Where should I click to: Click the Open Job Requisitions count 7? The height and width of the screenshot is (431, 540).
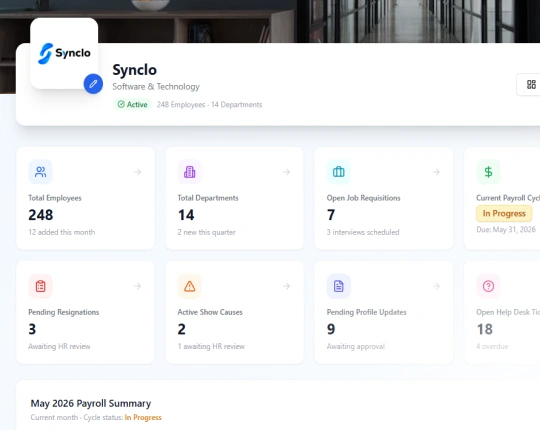click(x=331, y=215)
